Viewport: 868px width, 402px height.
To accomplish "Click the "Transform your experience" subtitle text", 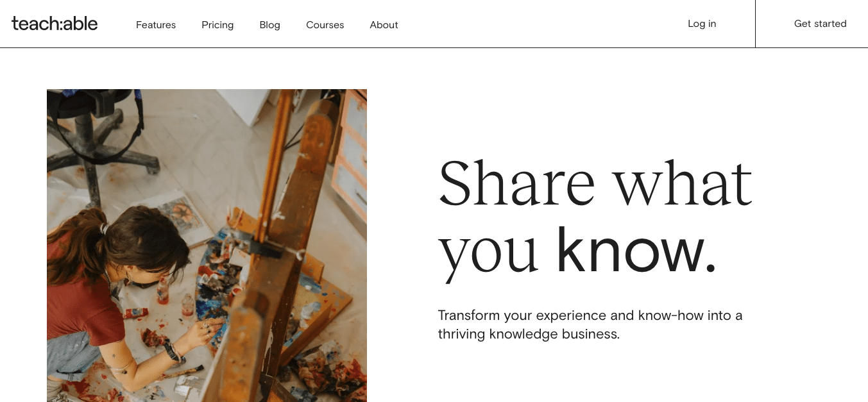I will [x=590, y=315].
